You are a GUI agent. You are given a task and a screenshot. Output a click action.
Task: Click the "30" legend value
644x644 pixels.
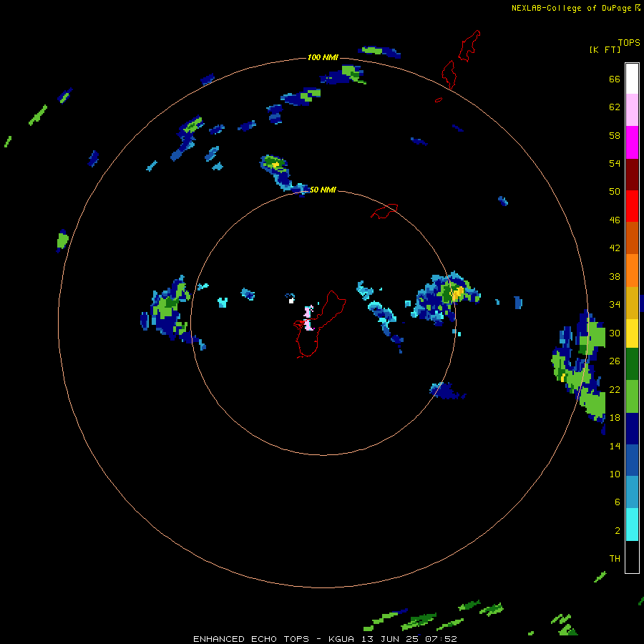click(615, 333)
